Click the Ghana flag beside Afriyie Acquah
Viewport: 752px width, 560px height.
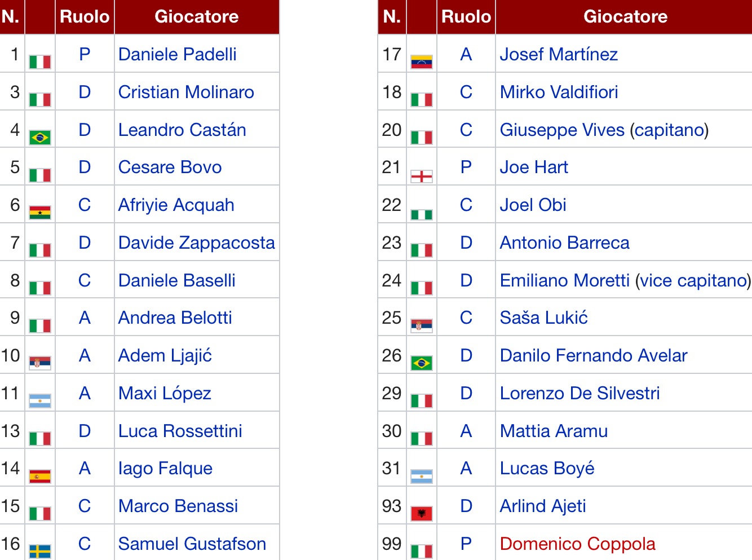(40, 213)
